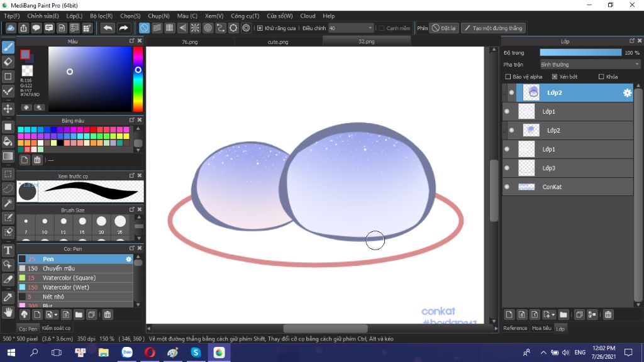Open the Tệp(F) menu
Viewport: 644px width, 362px height.
click(12, 16)
